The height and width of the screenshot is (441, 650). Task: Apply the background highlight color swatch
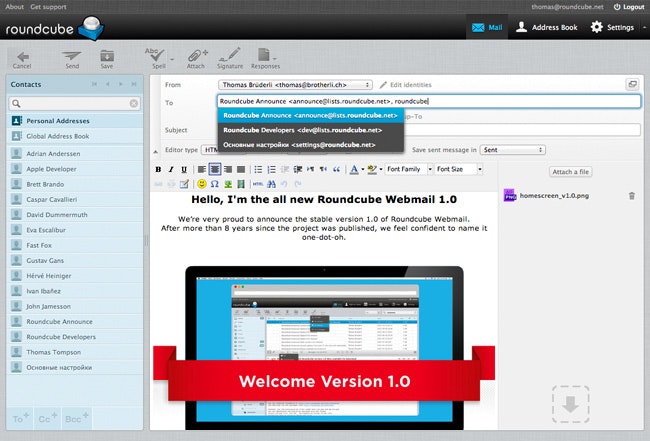tap(372, 169)
